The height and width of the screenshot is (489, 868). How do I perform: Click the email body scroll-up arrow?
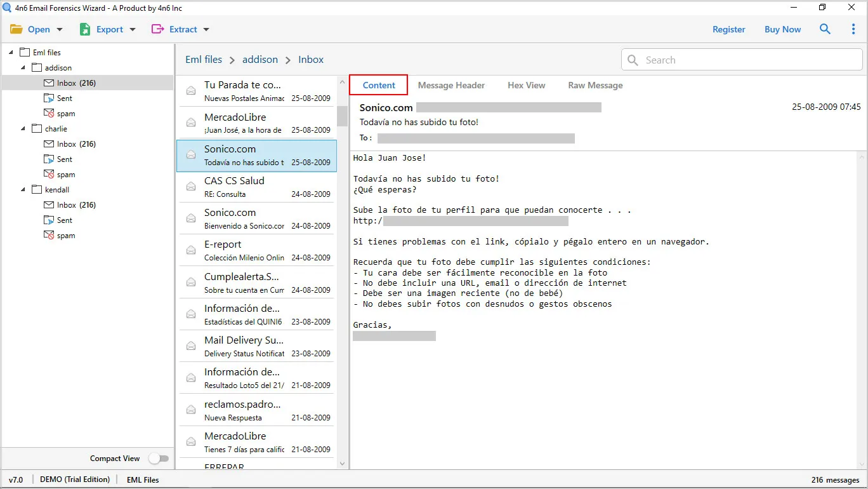pos(862,156)
